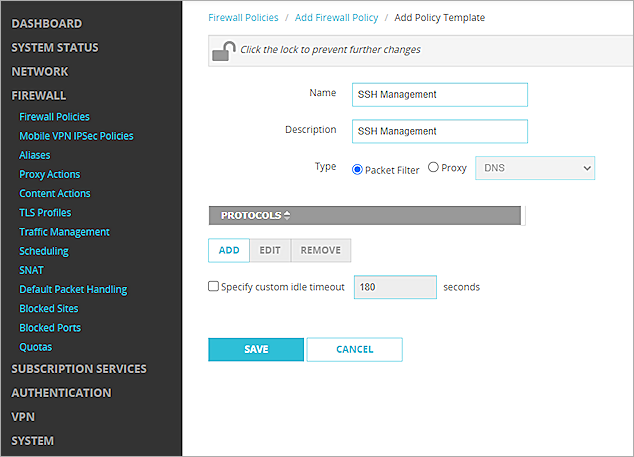The image size is (634, 457).
Task: Expand SUBSCRIPTION SERVICES menu
Action: [79, 369]
